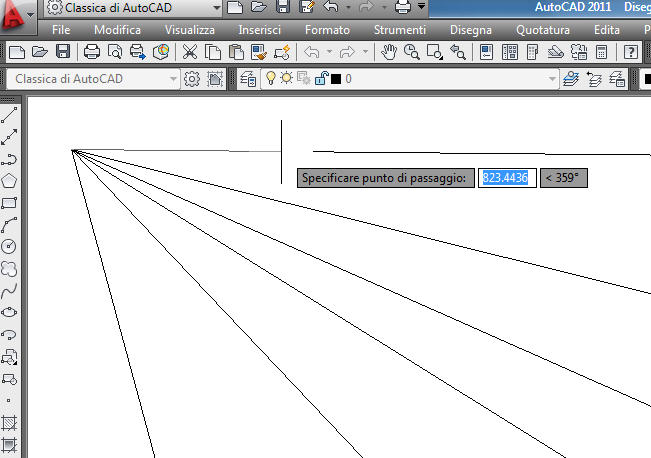The height and width of the screenshot is (458, 651).
Task: Open the Tool Palettes window icon
Action: (x=532, y=52)
